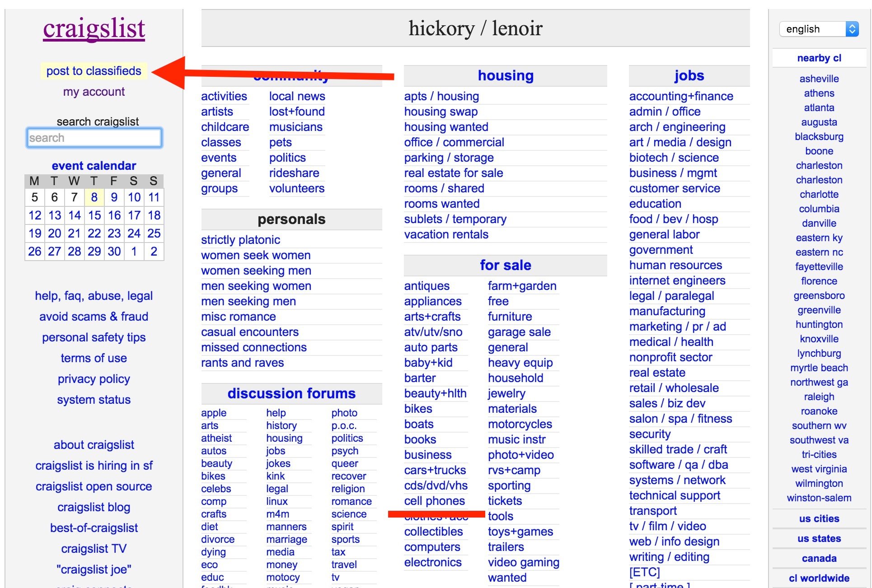This screenshot has width=872, height=588.
Task: Click the craigslist logo link
Action: click(x=94, y=28)
